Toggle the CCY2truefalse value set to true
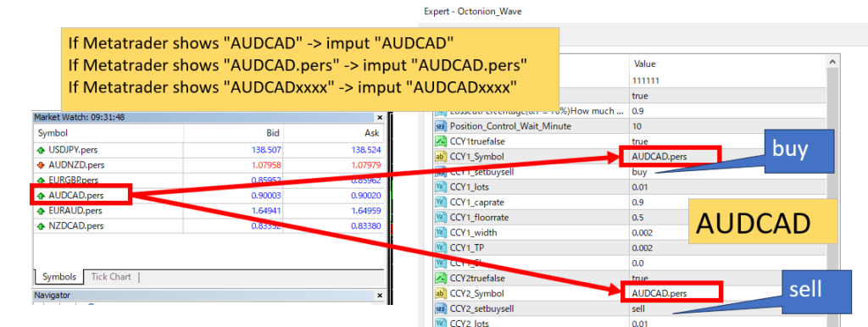 click(x=639, y=279)
